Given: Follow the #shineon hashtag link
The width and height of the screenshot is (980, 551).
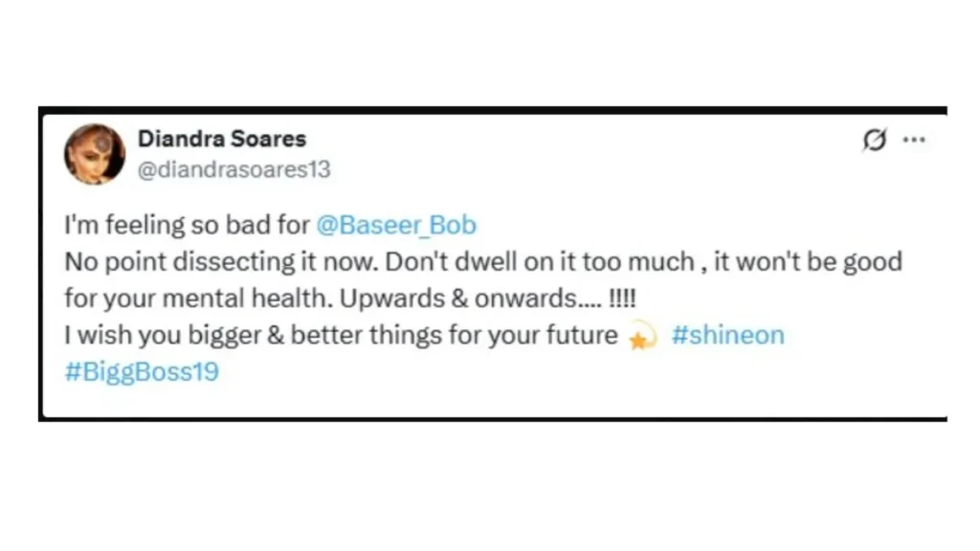Looking at the screenshot, I should [727, 336].
